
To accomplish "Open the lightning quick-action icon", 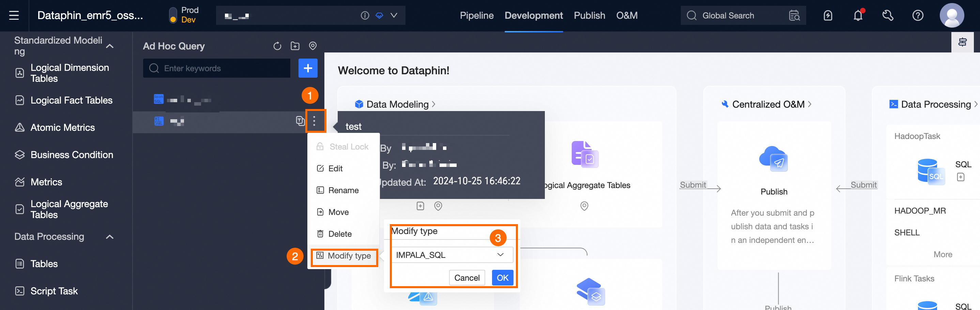I will 828,15.
